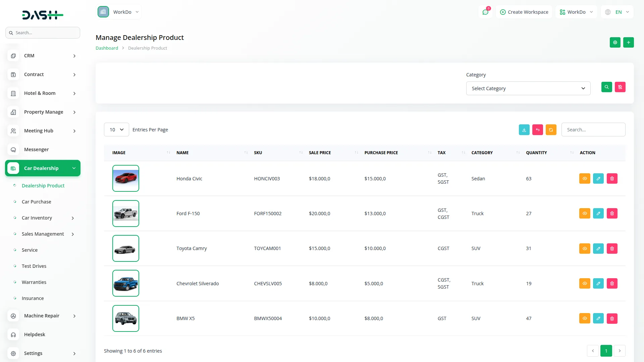Click the Dashboard breadcrumb link
The image size is (644, 362).
[x=107, y=48]
